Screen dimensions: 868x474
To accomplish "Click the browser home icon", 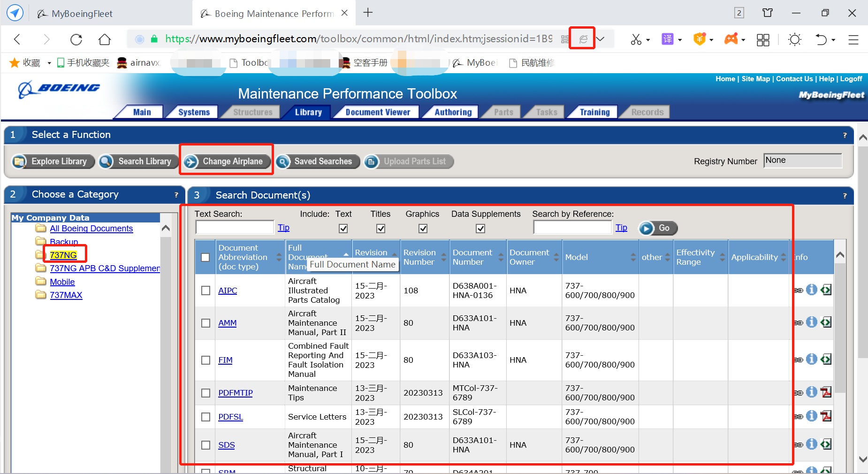I will (105, 39).
